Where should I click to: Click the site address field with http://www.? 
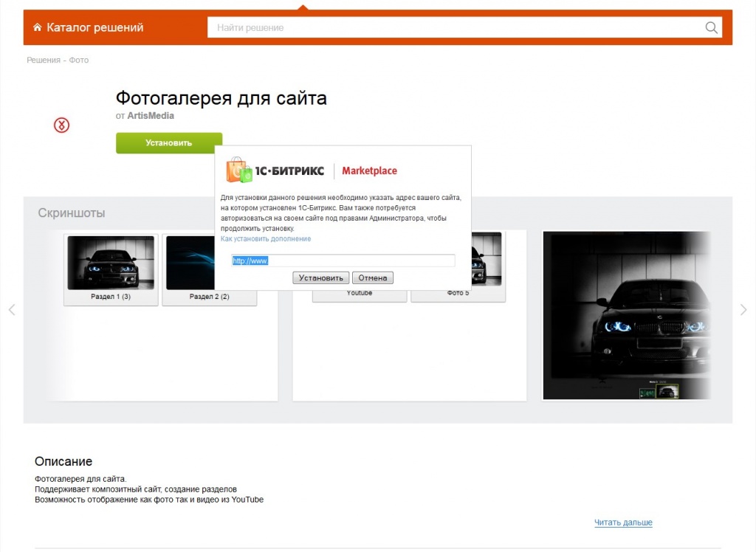click(x=343, y=261)
